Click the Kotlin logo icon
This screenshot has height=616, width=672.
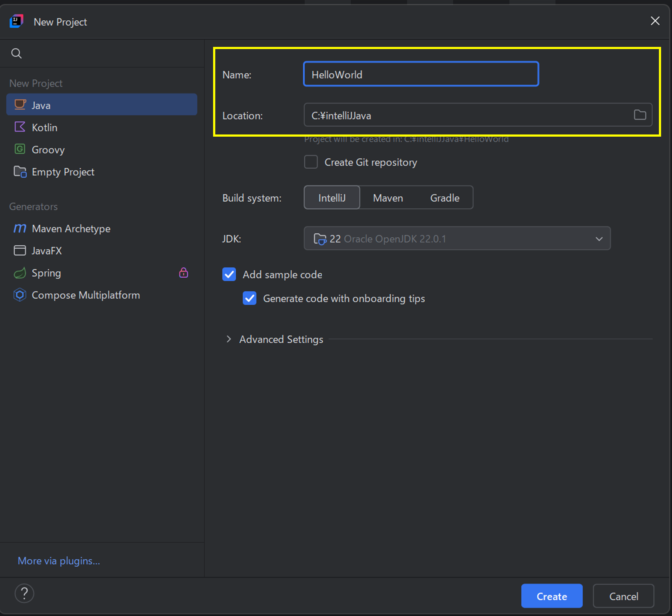click(20, 127)
